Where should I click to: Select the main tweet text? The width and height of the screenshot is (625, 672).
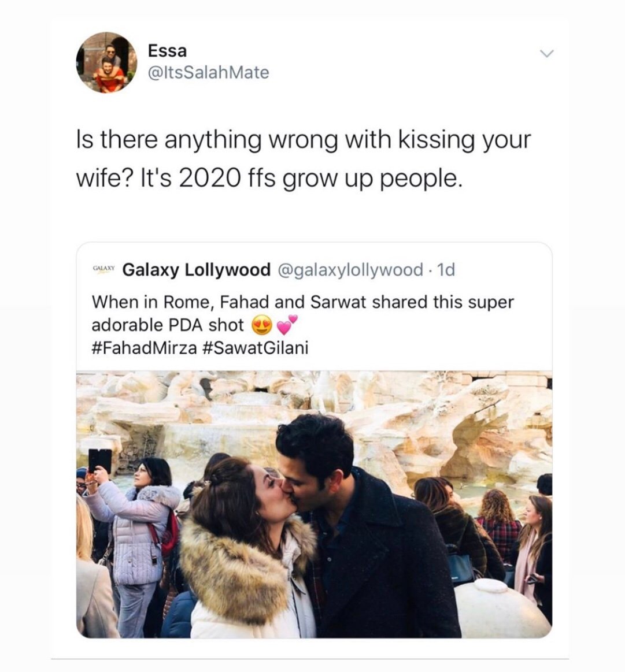[304, 158]
